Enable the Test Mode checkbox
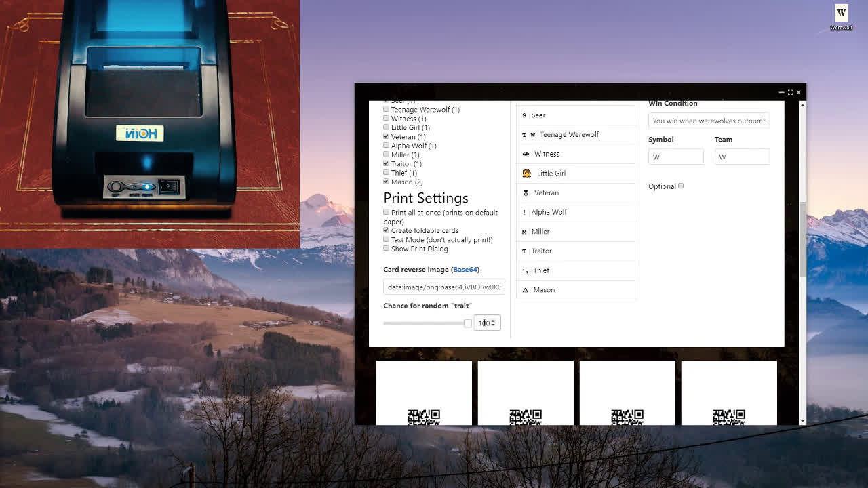868x488 pixels. pos(387,239)
